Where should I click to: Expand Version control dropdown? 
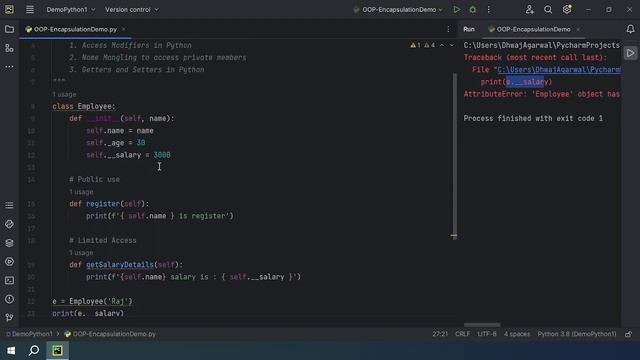coord(131,9)
